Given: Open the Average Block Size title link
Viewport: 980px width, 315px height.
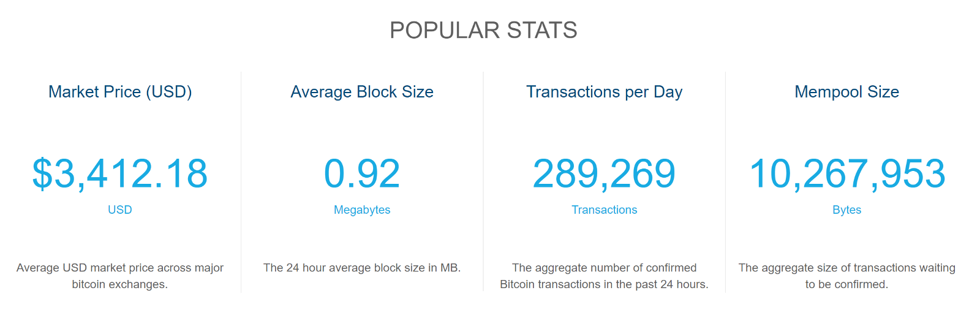Looking at the screenshot, I should click(362, 92).
